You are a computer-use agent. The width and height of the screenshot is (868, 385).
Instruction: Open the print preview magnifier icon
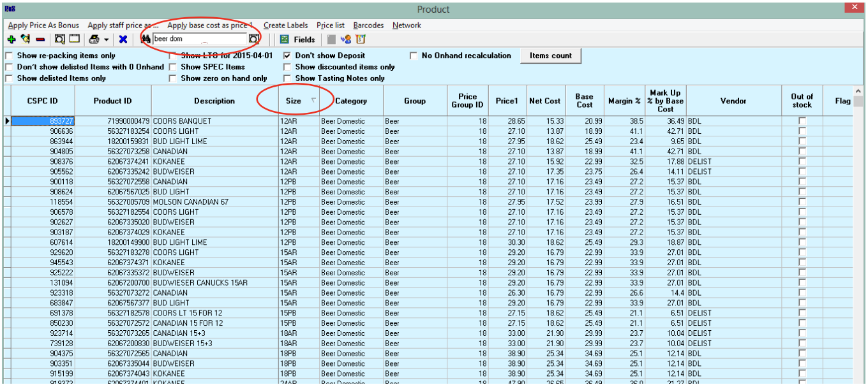coord(60,40)
